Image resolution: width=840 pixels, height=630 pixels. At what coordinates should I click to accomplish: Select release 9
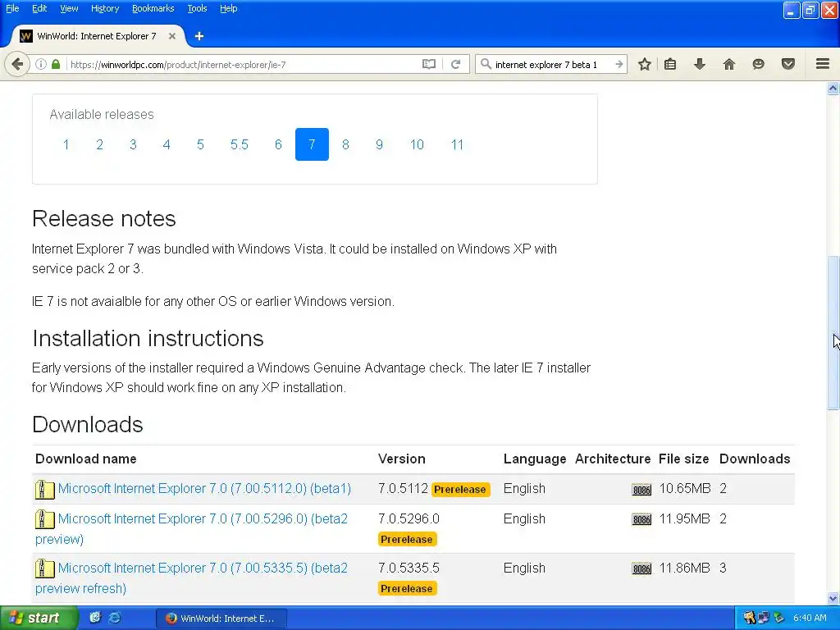point(379,144)
